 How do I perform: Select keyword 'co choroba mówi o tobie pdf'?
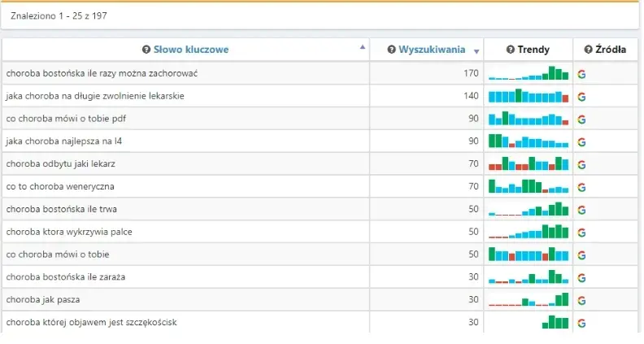tap(66, 119)
